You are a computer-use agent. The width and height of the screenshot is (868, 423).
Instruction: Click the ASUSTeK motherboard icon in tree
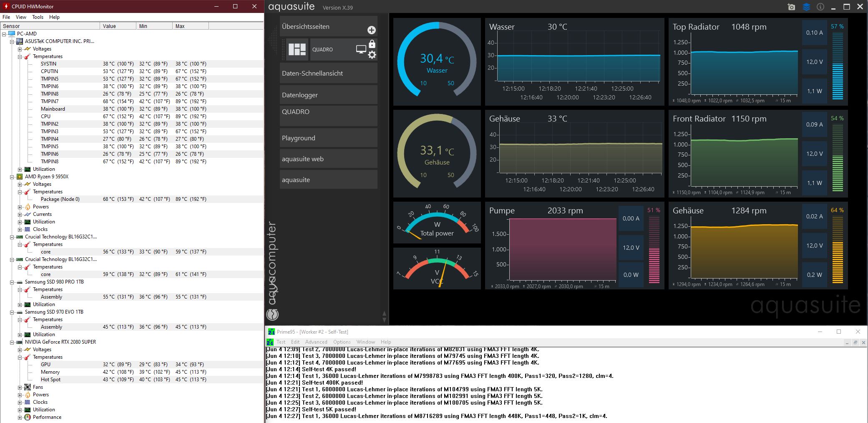[x=20, y=41]
